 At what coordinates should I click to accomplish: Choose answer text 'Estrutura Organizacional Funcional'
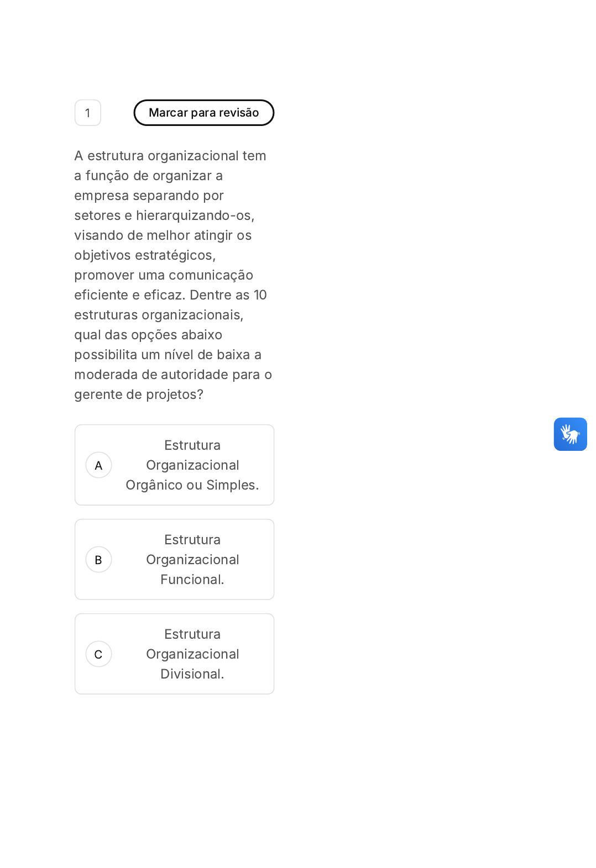pos(192,559)
